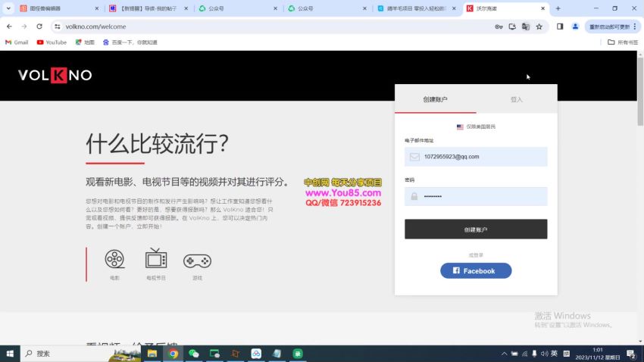
Task: Open WeChat from the taskbar
Action: (194, 354)
